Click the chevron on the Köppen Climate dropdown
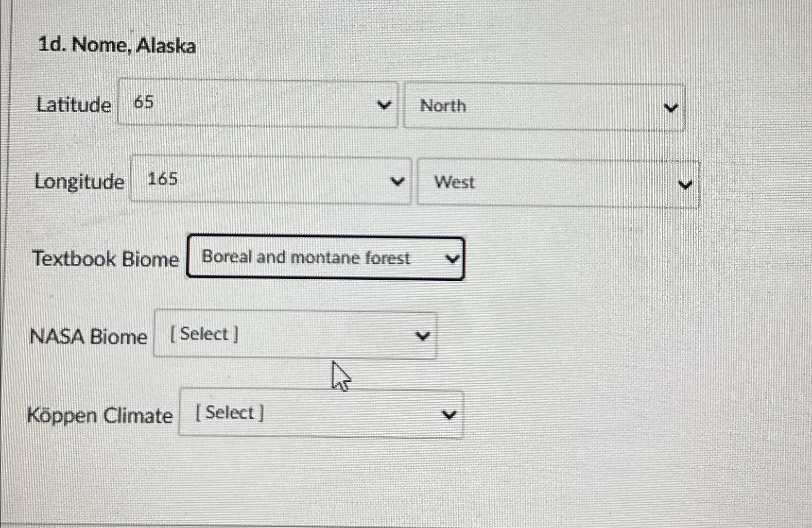 (x=449, y=414)
